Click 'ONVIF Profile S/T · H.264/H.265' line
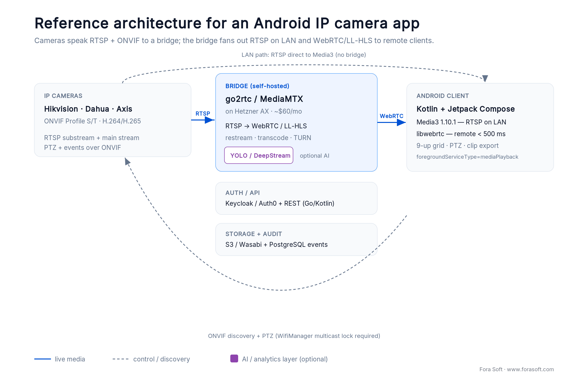The width and height of the screenshot is (588, 382). tap(92, 121)
